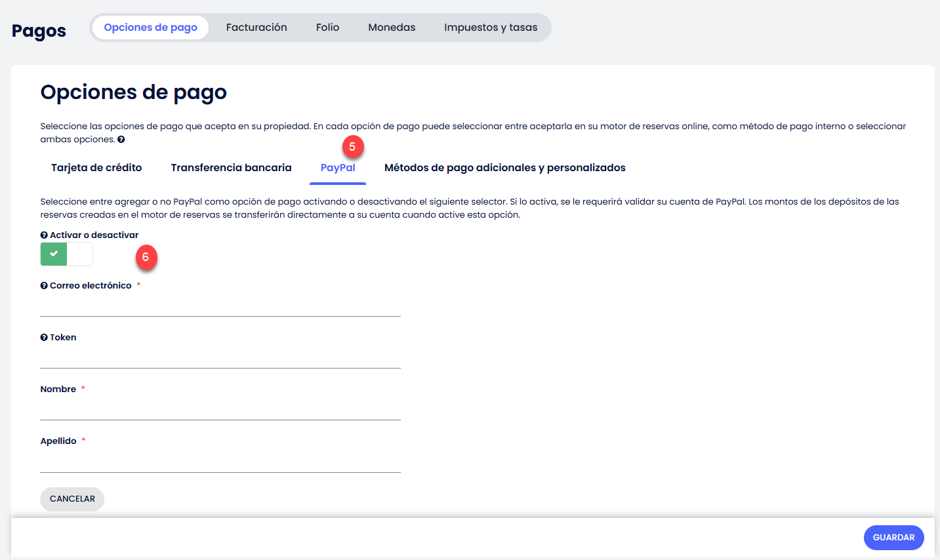Image resolution: width=940 pixels, height=560 pixels.
Task: Open the Monedas tab
Action: 392,28
